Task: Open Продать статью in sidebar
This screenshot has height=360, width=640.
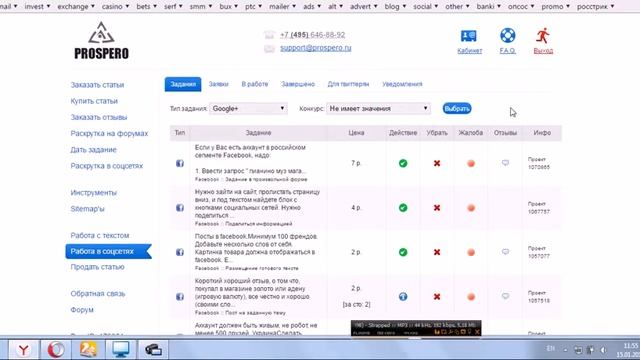Action: 97,267
